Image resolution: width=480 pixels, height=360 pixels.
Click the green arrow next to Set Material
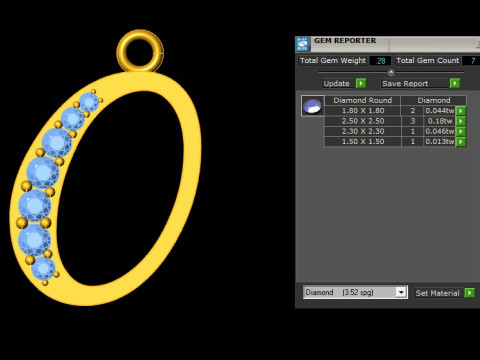coord(470,293)
